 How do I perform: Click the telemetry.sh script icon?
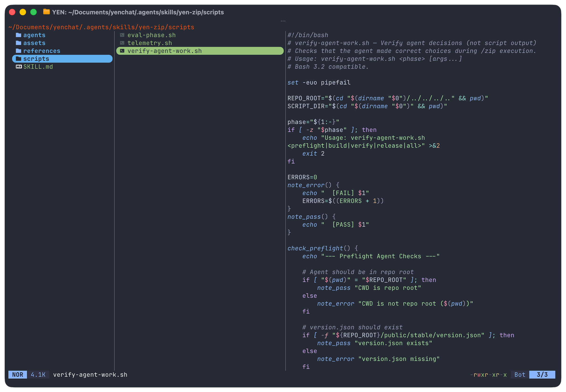pyautogui.click(x=122, y=43)
